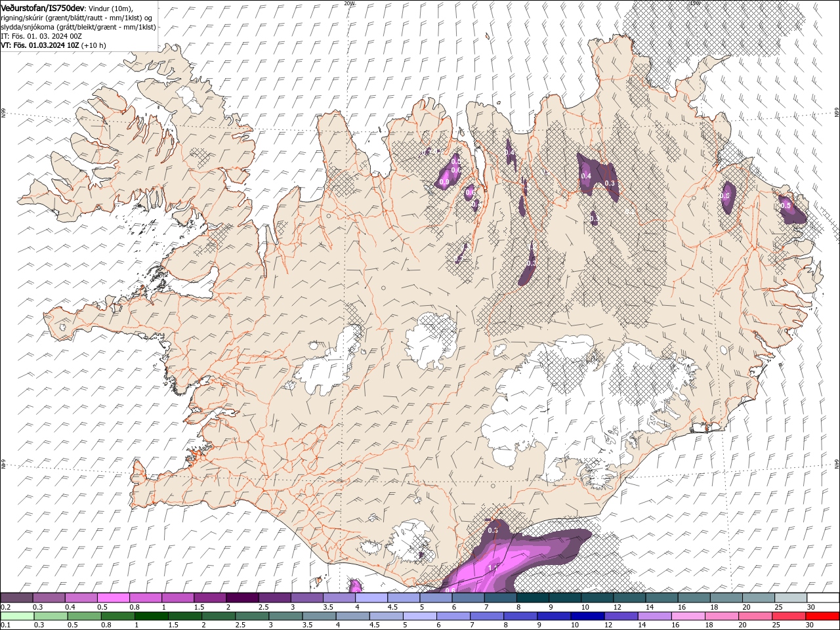Pick pale pink bottom swatch between 16 and 18
The height and width of the screenshot is (630, 840).
(687, 616)
